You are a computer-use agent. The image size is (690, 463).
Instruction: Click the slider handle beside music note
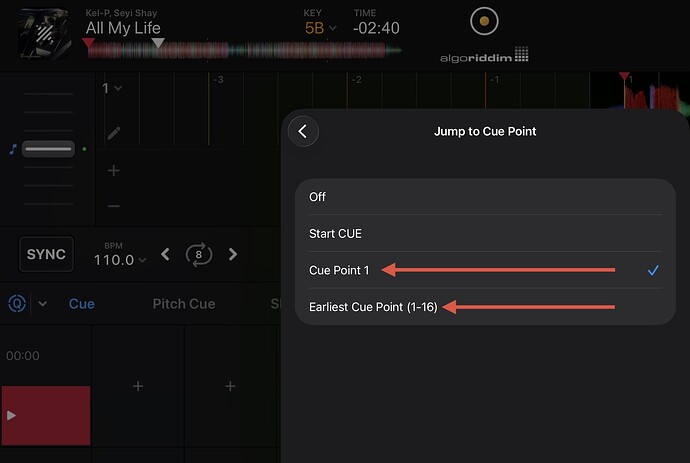point(47,149)
